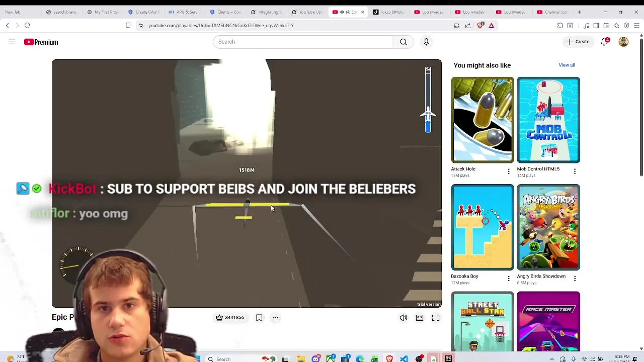Open volume control in system tray
Image resolution: width=644 pixels, height=362 pixels.
(x=592, y=359)
